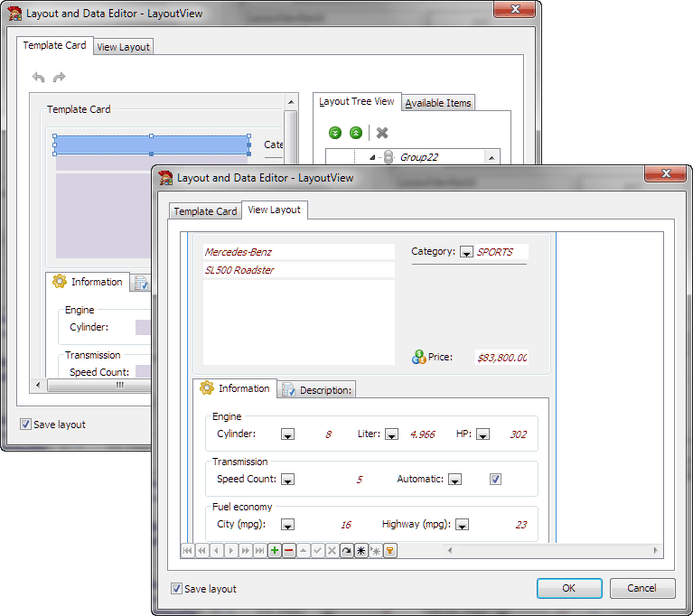Click scroll-up arrow in Layout Tree View list
This screenshot has height=616, width=693.
492,158
